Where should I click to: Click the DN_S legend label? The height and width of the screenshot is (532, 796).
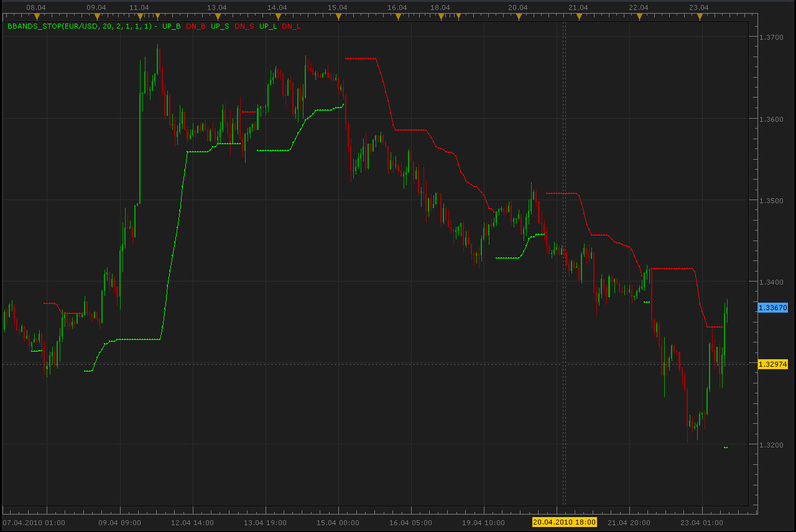244,27
